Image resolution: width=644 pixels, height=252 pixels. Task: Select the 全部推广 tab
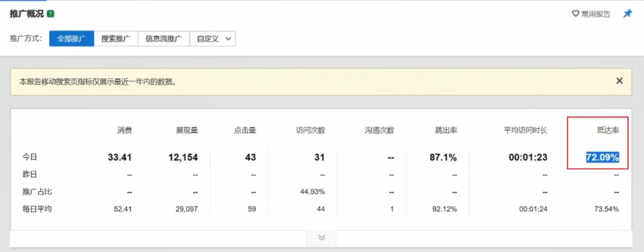[71, 38]
